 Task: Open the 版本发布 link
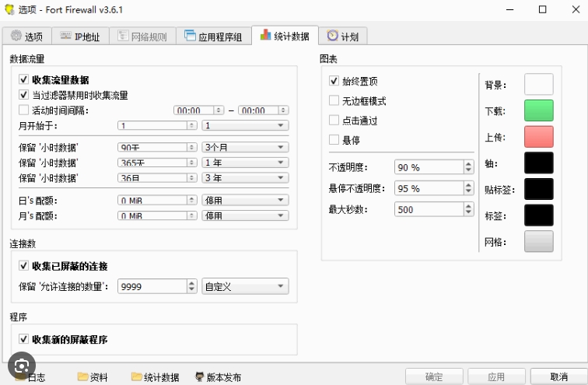coord(219,376)
